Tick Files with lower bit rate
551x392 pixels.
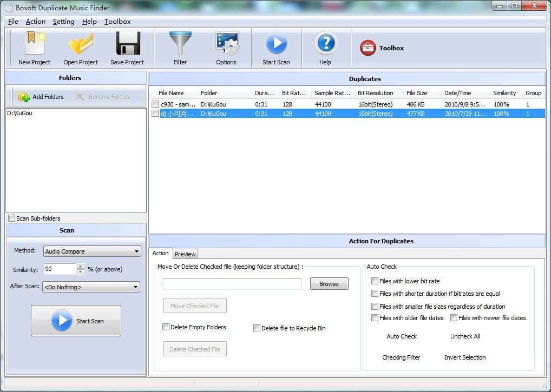click(x=375, y=281)
